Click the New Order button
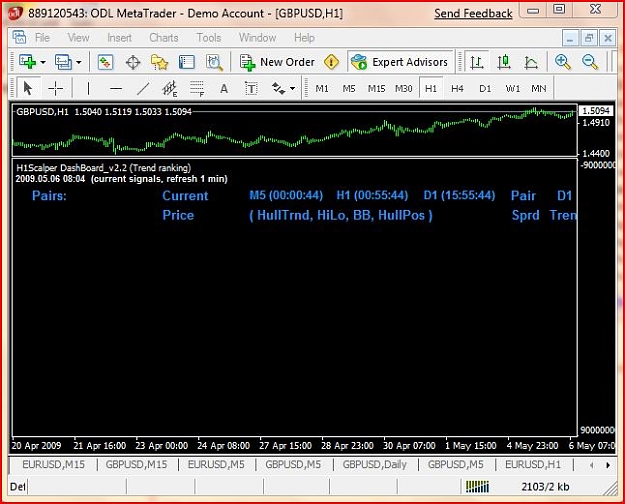625x504 pixels. [x=277, y=62]
